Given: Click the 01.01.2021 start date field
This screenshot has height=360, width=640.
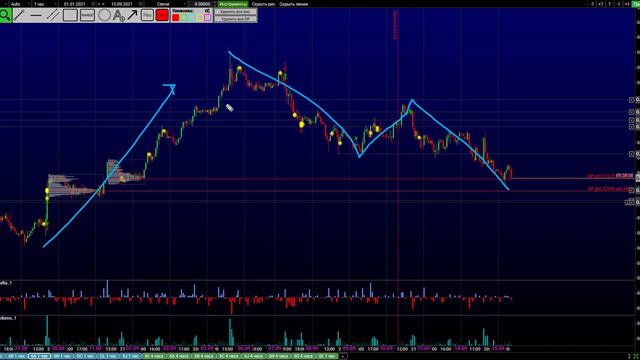Looking at the screenshot, I should coord(74,4).
